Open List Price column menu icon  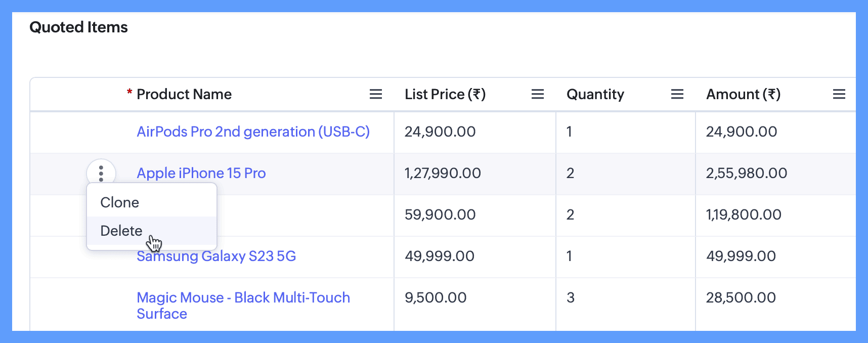coord(538,94)
